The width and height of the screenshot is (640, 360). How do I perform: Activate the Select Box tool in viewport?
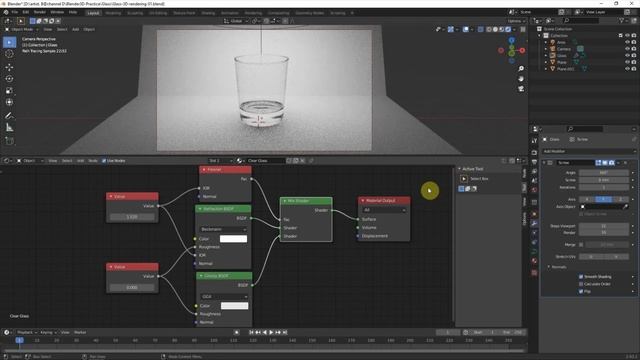tap(9, 42)
